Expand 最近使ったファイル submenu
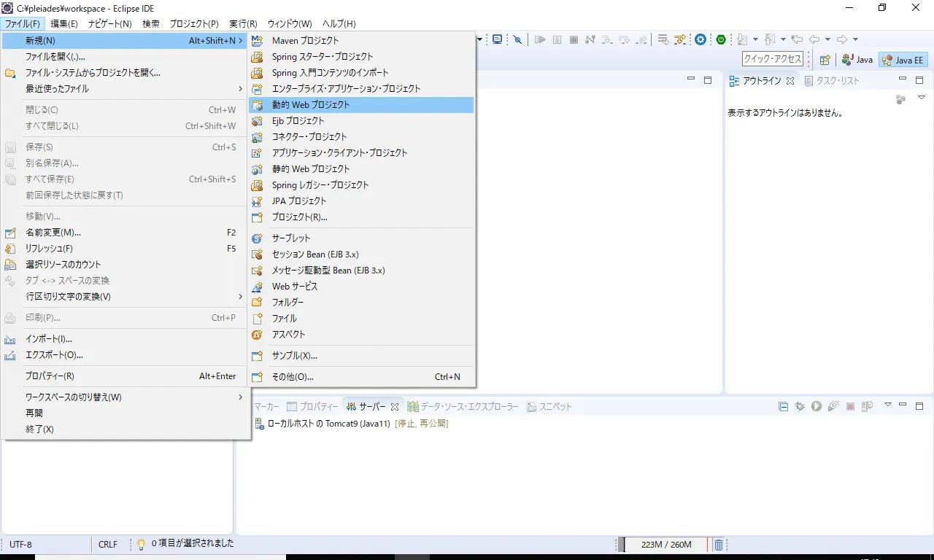The image size is (934, 560). click(241, 89)
